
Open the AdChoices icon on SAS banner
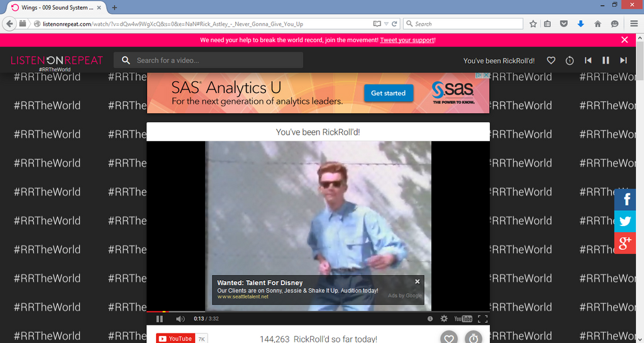point(479,76)
